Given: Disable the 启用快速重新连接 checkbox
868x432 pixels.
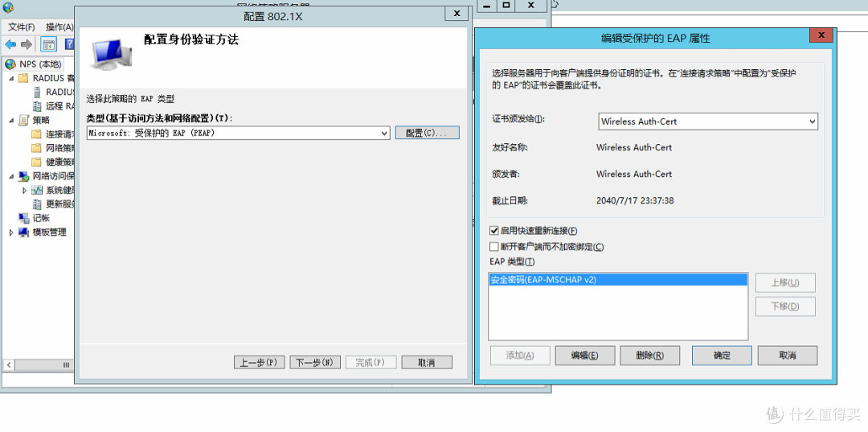Looking at the screenshot, I should [x=494, y=231].
